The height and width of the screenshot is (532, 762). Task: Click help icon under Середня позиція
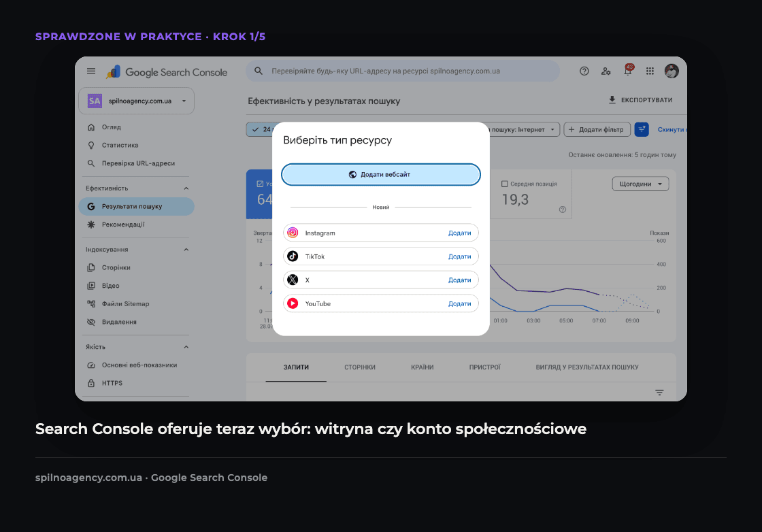pyautogui.click(x=562, y=210)
